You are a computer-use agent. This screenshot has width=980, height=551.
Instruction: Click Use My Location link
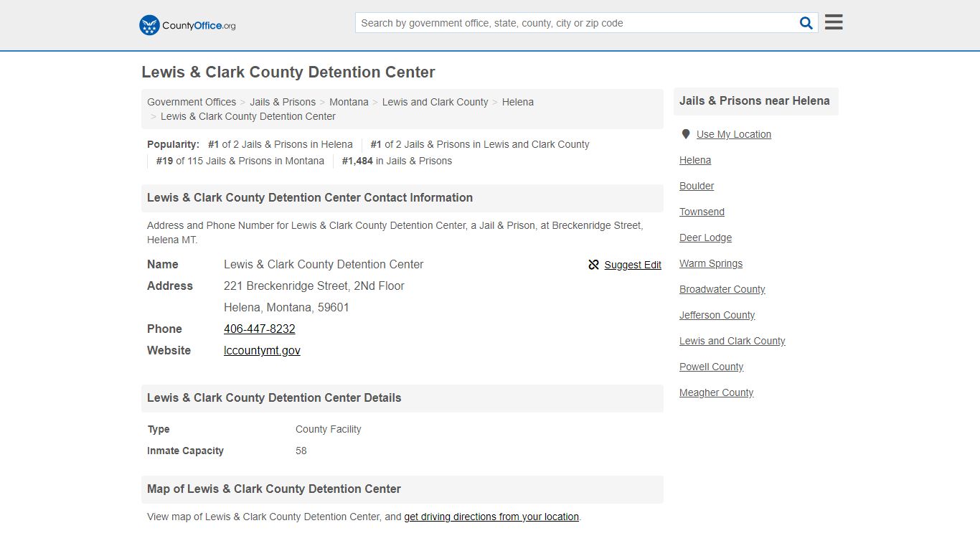734,134
